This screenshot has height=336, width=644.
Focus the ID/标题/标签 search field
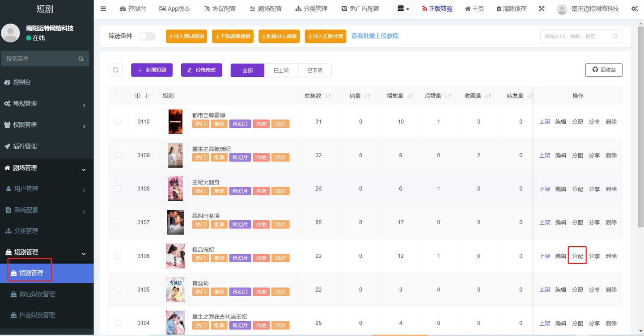[x=581, y=36]
